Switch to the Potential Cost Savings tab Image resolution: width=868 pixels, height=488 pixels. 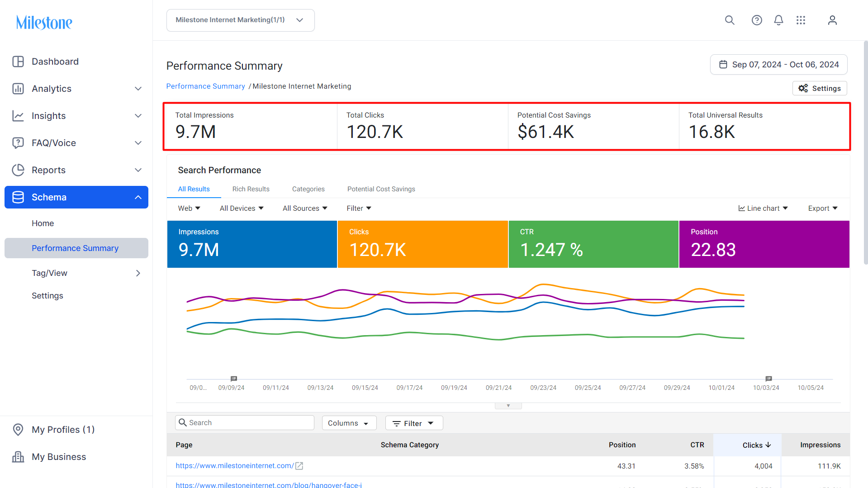click(381, 189)
